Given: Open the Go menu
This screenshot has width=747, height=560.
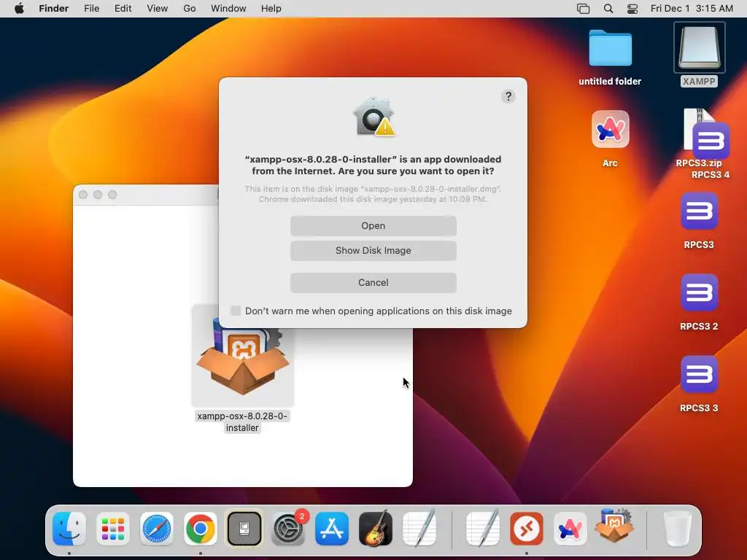Looking at the screenshot, I should point(189,9).
